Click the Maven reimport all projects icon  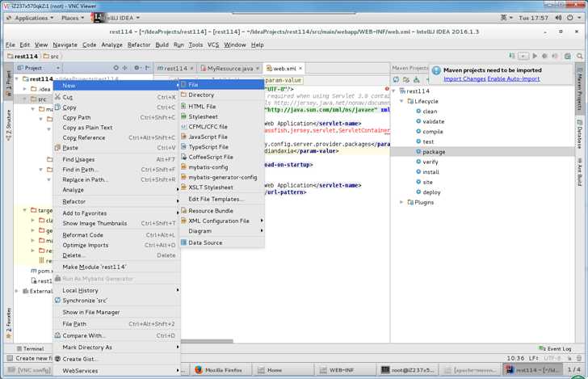396,79
